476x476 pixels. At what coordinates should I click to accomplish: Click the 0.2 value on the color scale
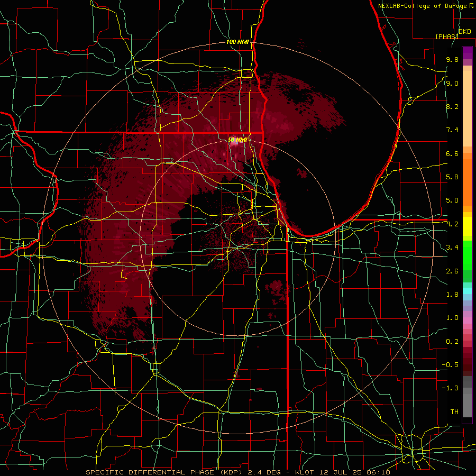point(452,342)
